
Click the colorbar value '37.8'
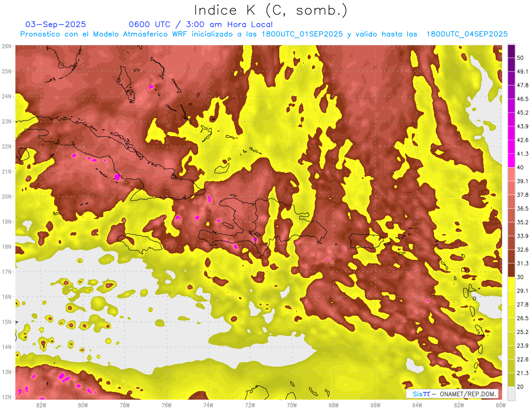[522, 195]
